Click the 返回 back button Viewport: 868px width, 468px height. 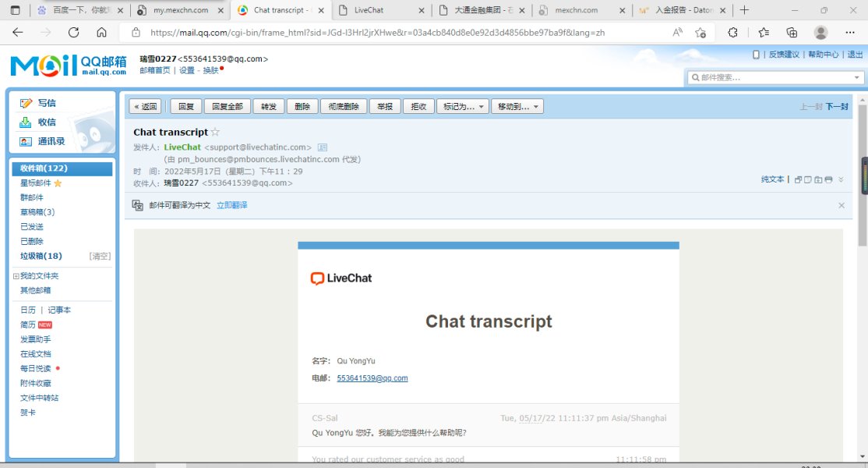(145, 106)
